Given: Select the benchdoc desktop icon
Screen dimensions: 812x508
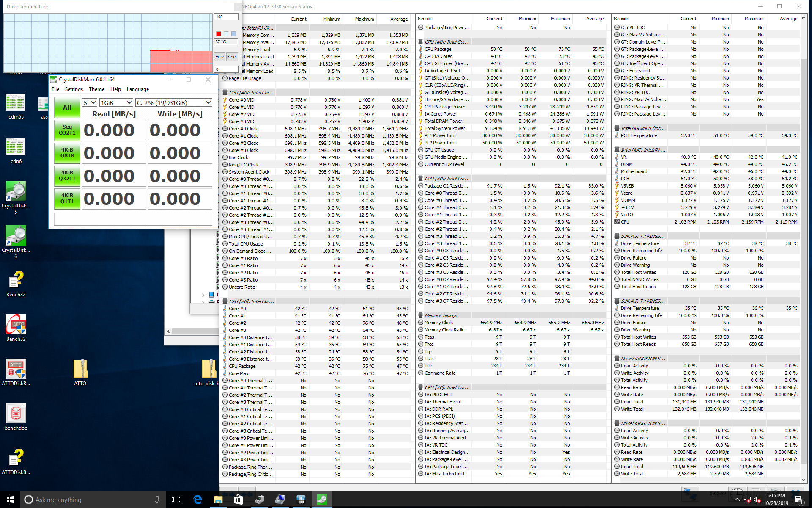Looking at the screenshot, I should pyautogui.click(x=16, y=417).
